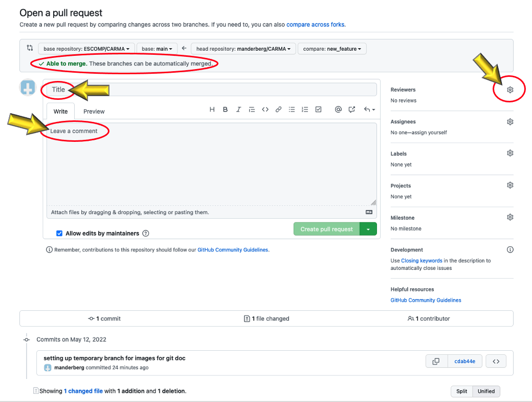Insert code with the code icon

(265, 110)
